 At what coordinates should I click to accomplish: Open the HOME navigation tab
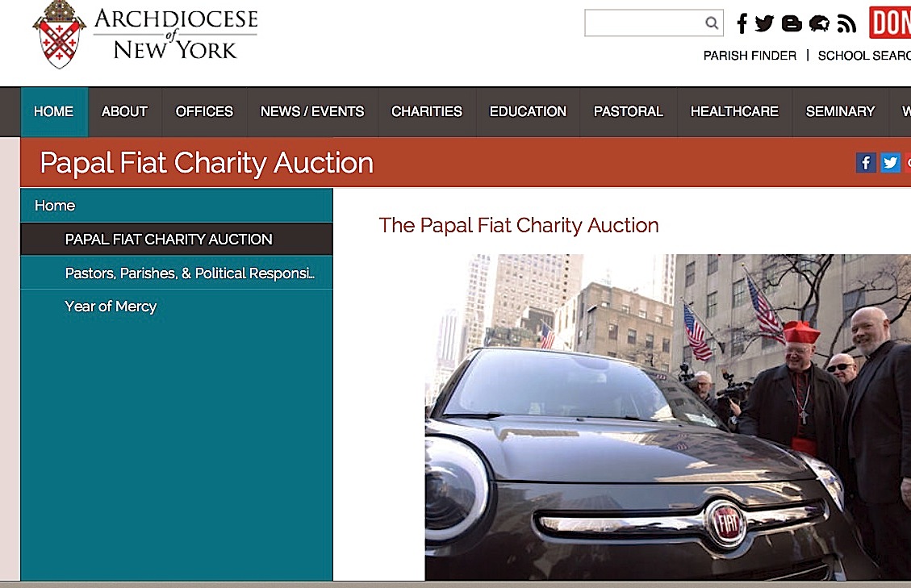pos(54,111)
